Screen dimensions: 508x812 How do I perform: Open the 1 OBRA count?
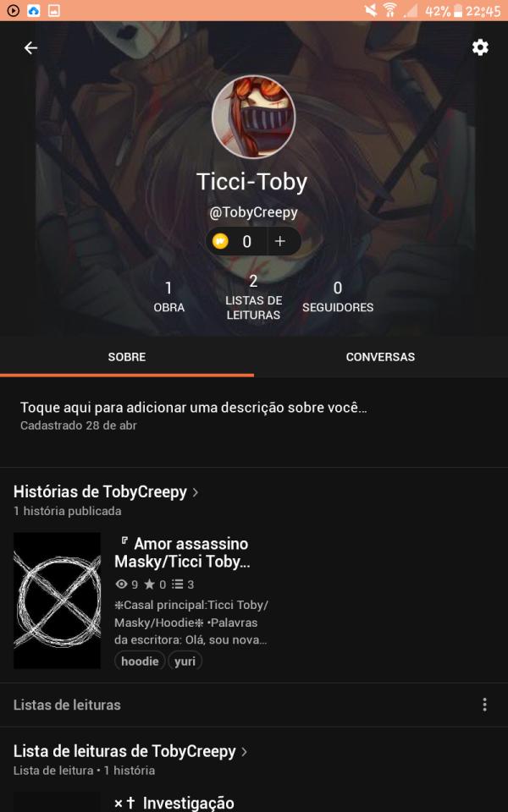169,297
